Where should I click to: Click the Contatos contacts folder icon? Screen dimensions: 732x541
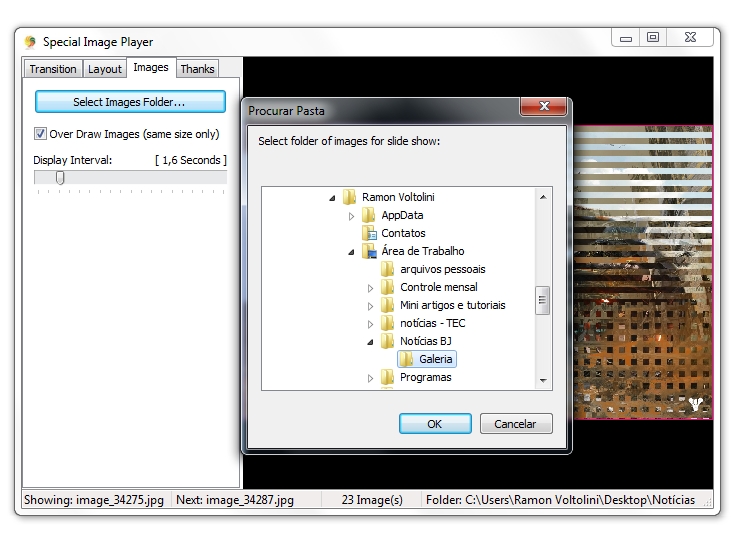point(369,233)
